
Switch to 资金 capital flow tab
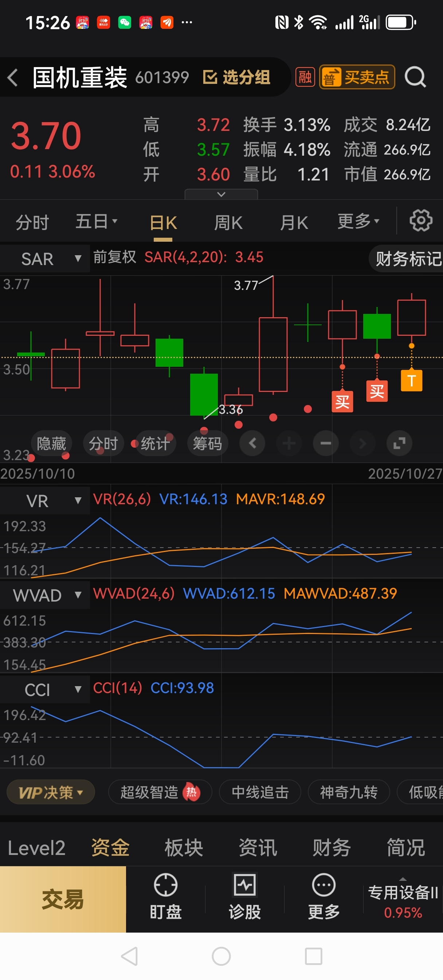pyautogui.click(x=110, y=848)
